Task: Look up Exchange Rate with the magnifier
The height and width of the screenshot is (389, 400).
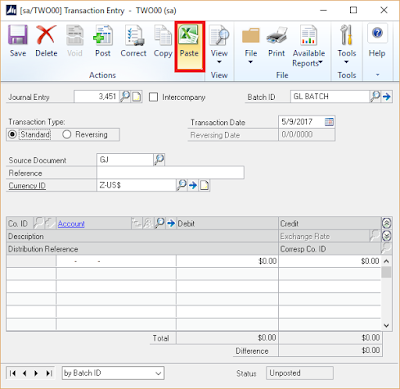Action: coord(375,236)
